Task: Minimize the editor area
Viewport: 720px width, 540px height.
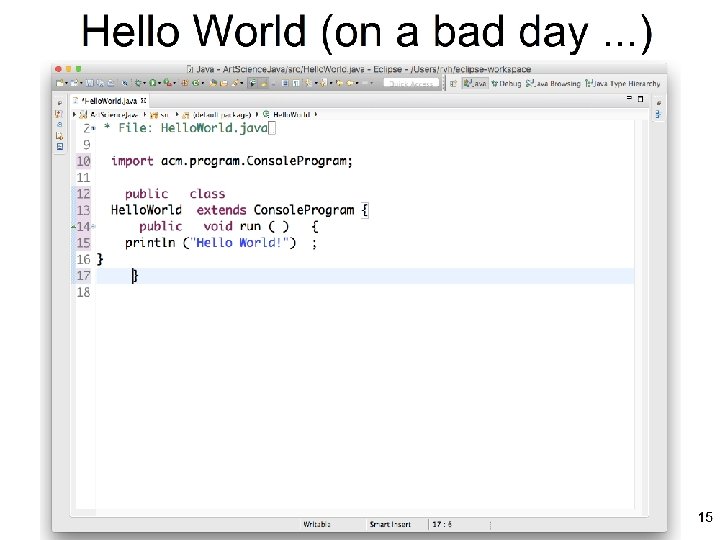Action: coord(629,98)
